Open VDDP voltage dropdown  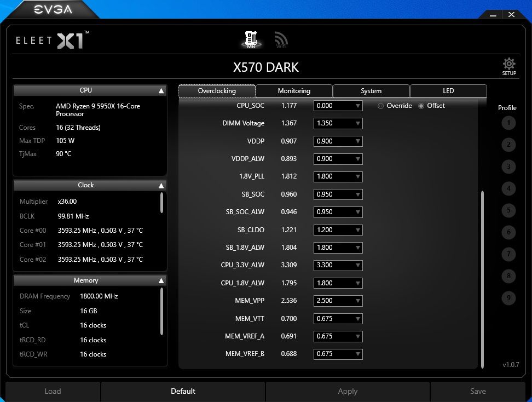point(338,141)
